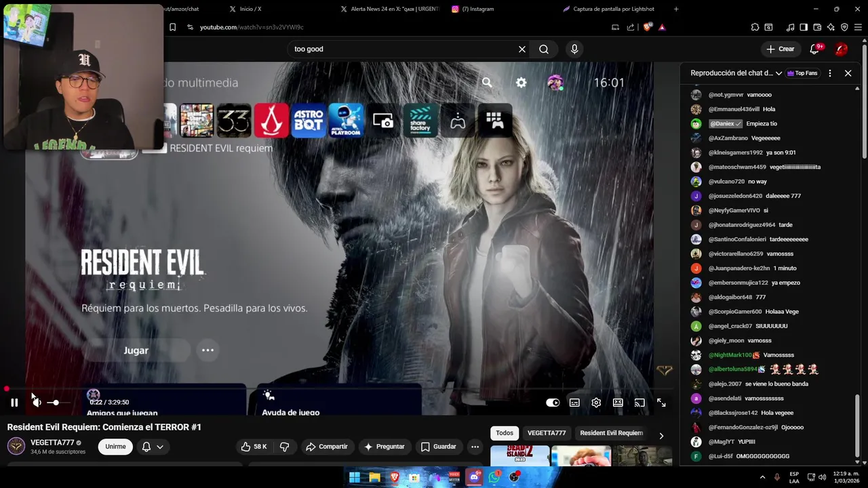Clear the YouTube search text
Image resolution: width=868 pixels, height=488 pixels.
[522, 49]
